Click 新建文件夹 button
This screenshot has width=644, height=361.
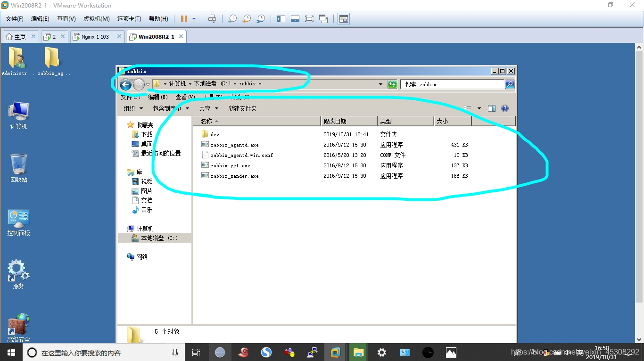click(242, 108)
